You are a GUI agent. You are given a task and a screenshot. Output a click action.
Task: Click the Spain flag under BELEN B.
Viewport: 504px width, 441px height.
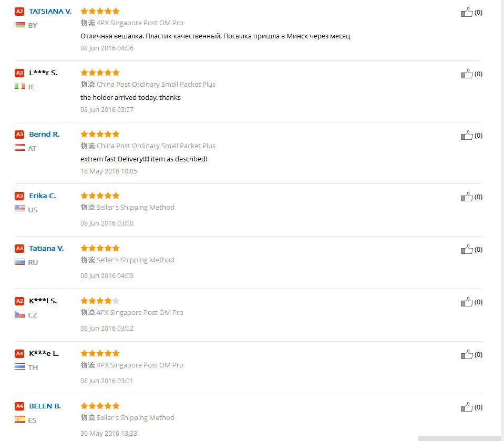tap(20, 419)
